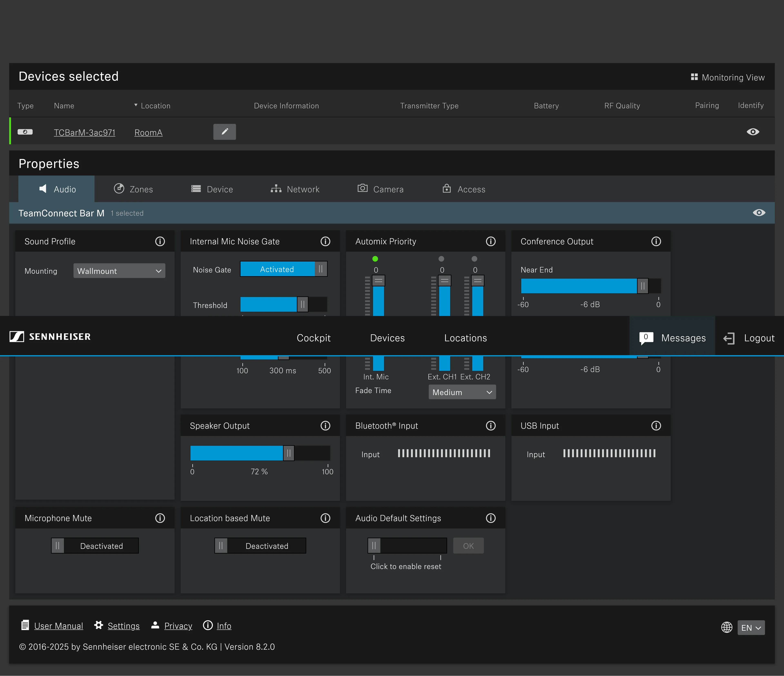Screen dimensions: 784x676
Task: Open the RoomA location link
Action: pyautogui.click(x=148, y=132)
